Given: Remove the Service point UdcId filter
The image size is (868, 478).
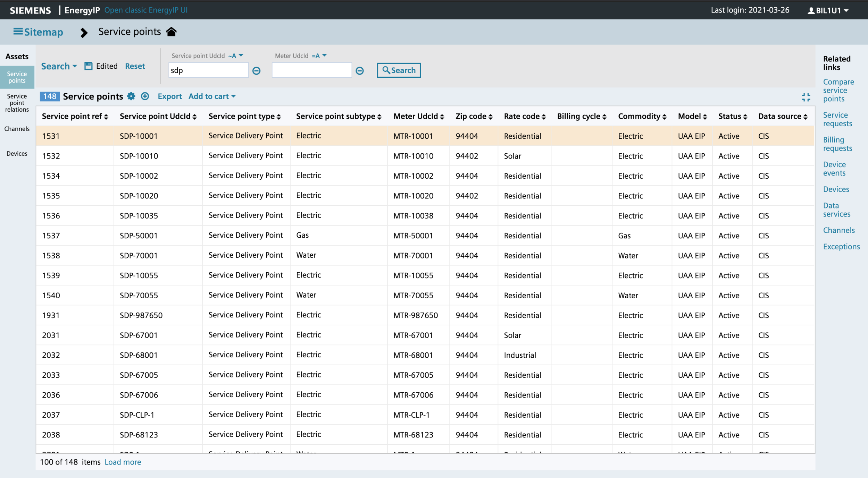Looking at the screenshot, I should [256, 71].
